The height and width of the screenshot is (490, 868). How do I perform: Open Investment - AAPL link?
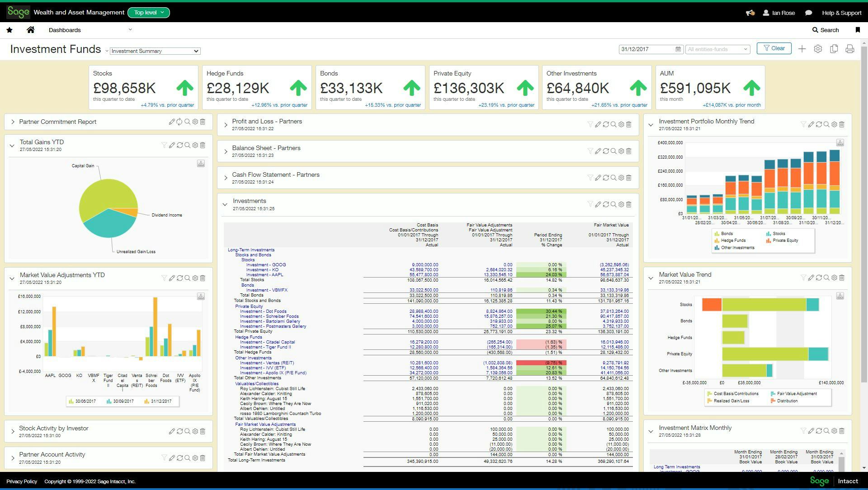click(x=264, y=275)
